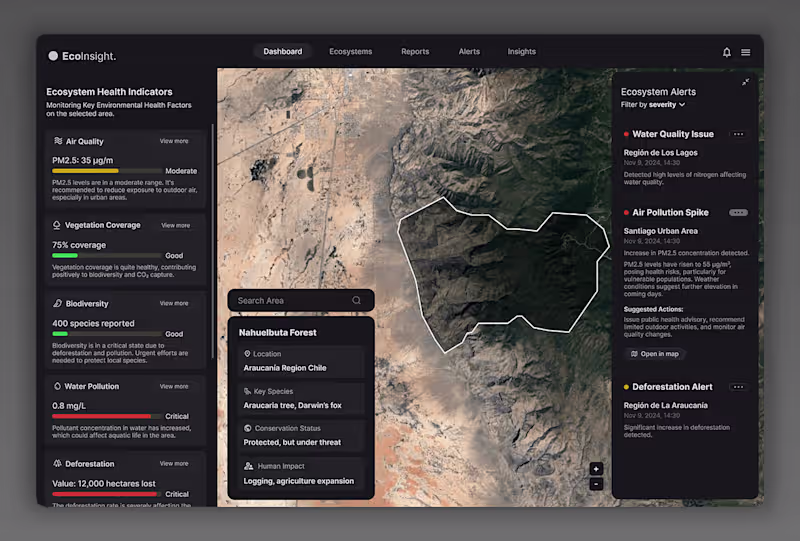Click '75% coverage' value
Screen dimensions: 800x541
click(x=79, y=245)
